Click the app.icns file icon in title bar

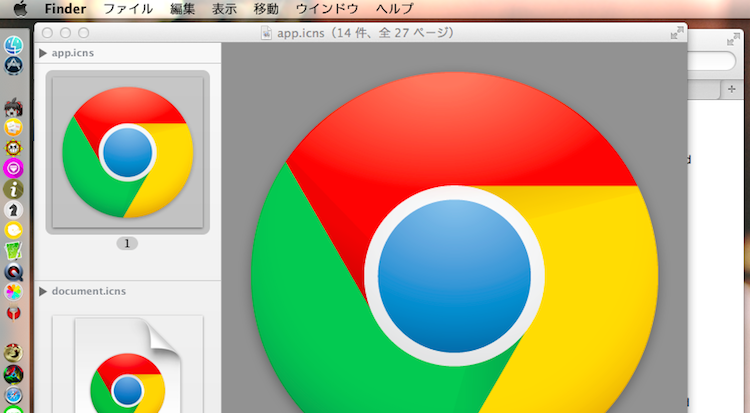click(266, 33)
